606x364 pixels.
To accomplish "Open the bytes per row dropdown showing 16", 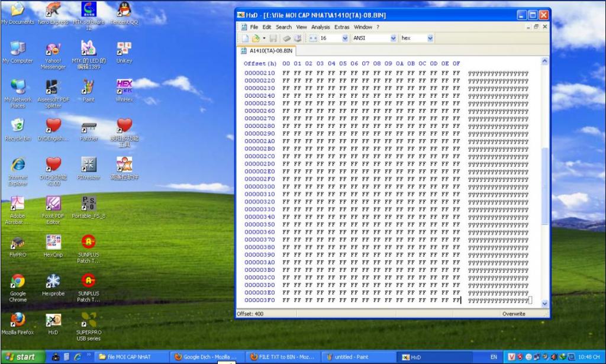I will (x=345, y=38).
